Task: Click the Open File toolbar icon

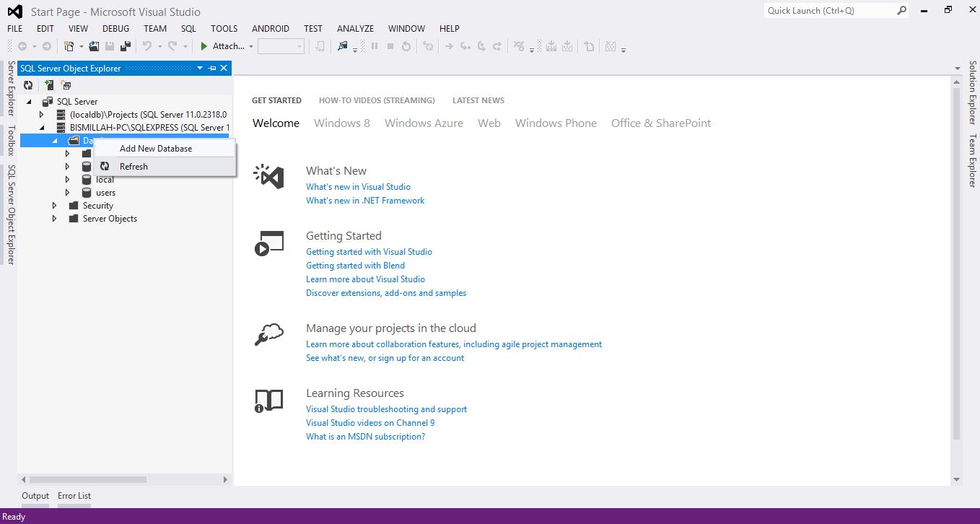Action: (x=94, y=46)
